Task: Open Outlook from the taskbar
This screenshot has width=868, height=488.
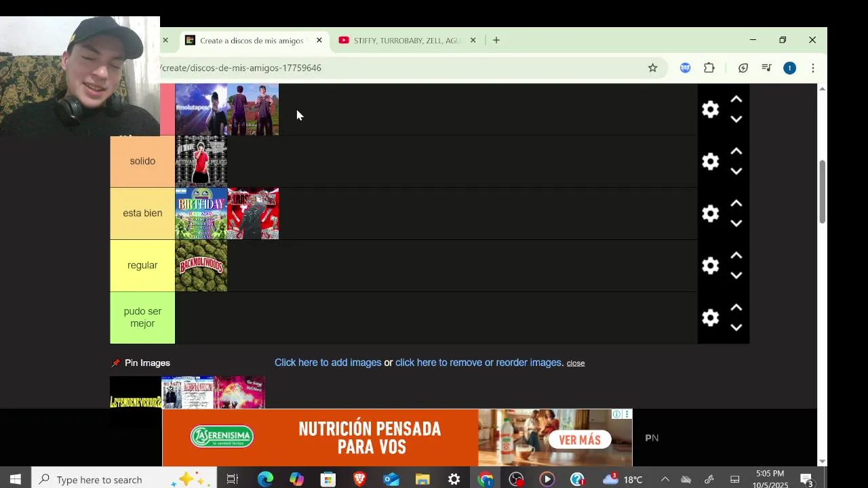Action: click(391, 479)
